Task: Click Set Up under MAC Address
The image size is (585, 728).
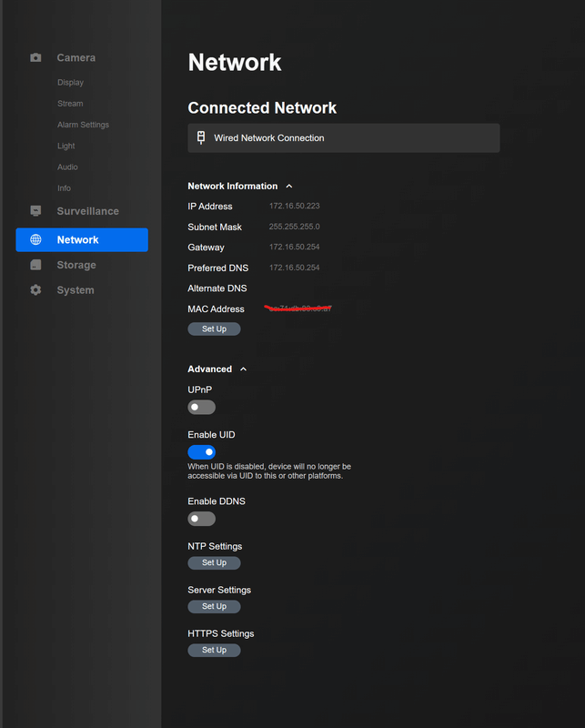Action: pos(214,329)
